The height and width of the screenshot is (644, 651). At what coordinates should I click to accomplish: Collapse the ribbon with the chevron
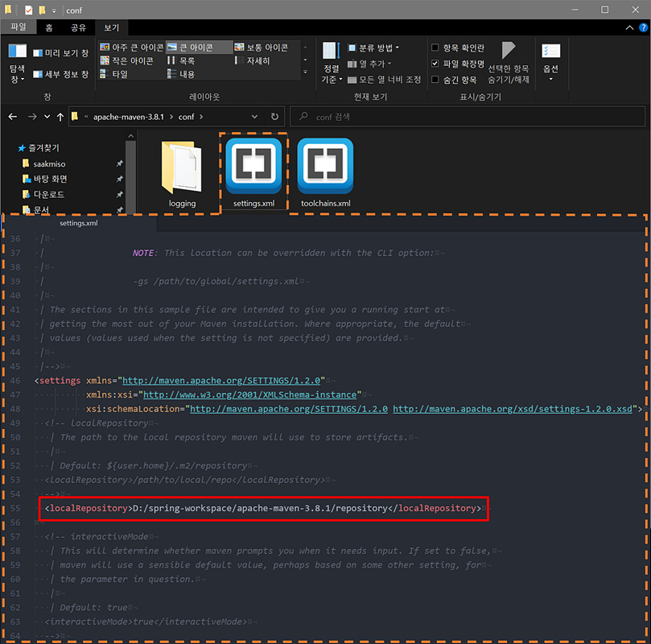tap(629, 27)
